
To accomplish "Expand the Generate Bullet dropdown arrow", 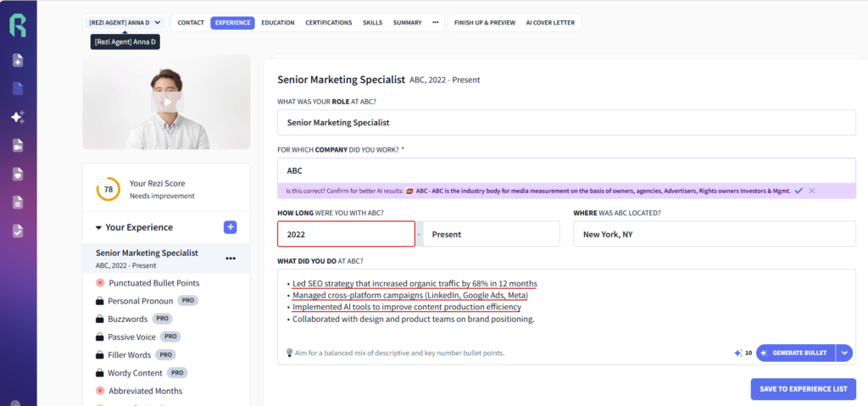I will [x=843, y=353].
